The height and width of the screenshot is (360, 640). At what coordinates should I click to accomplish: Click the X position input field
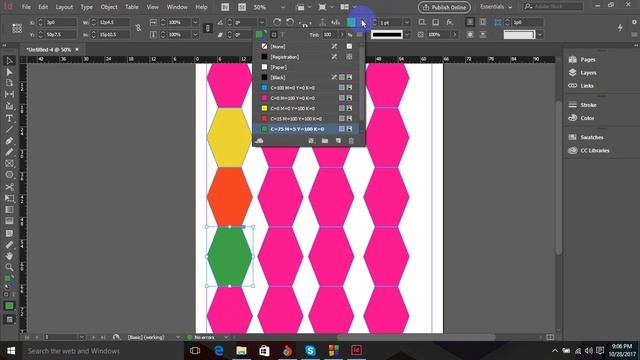(60, 22)
